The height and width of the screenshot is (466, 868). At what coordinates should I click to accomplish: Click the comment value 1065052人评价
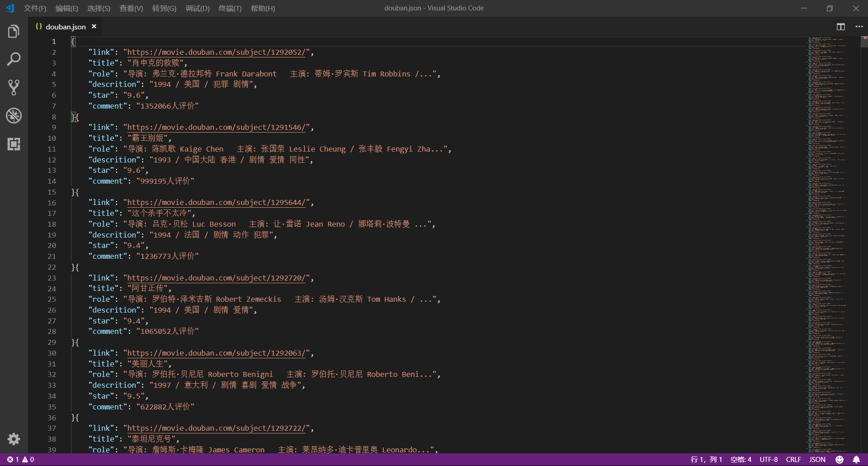tap(167, 331)
